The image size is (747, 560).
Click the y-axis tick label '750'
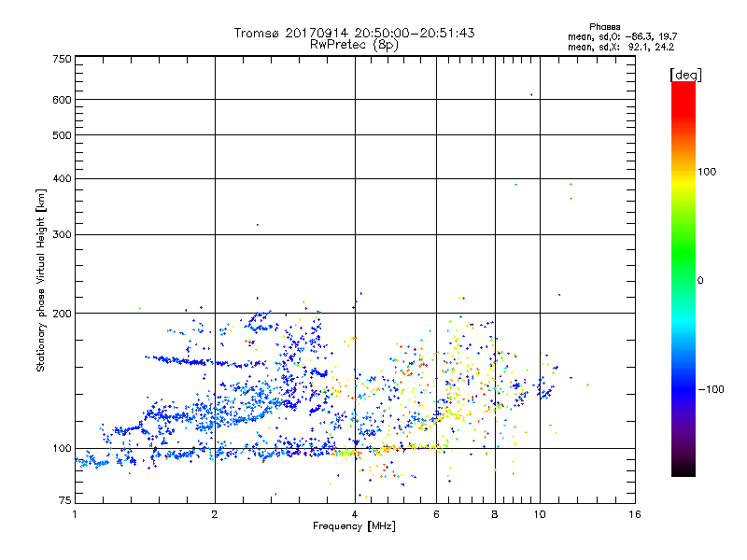[x=62, y=60]
